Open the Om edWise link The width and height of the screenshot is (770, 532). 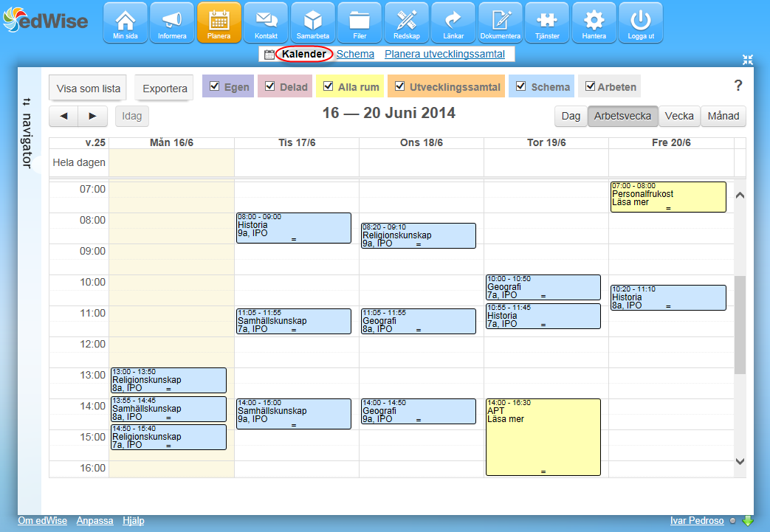pos(42,521)
